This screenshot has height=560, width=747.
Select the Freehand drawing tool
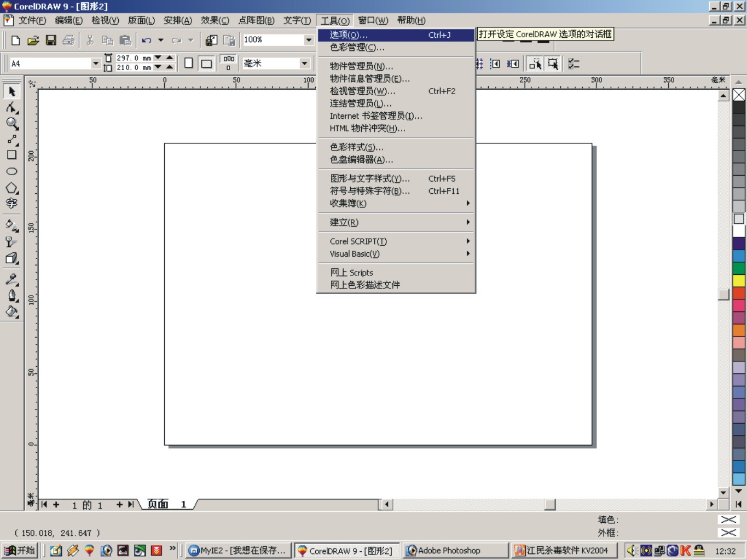point(11,139)
